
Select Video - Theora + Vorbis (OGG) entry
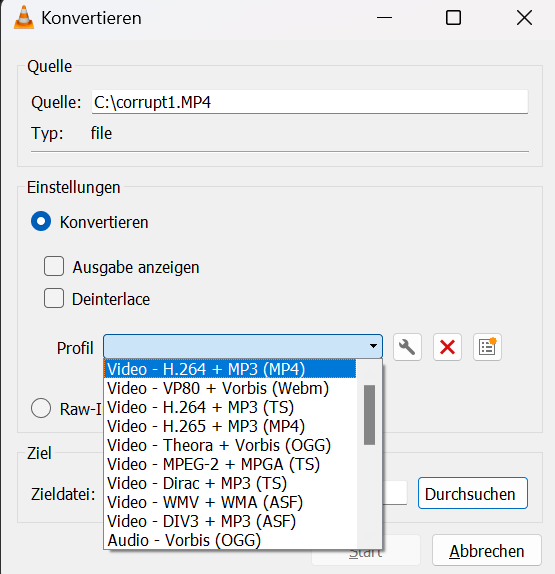[x=230, y=445]
